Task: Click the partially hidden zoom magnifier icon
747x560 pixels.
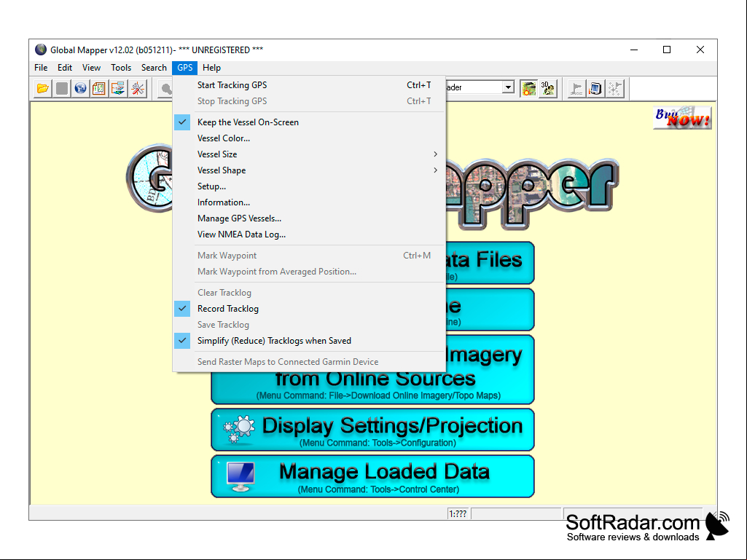Action: point(165,89)
